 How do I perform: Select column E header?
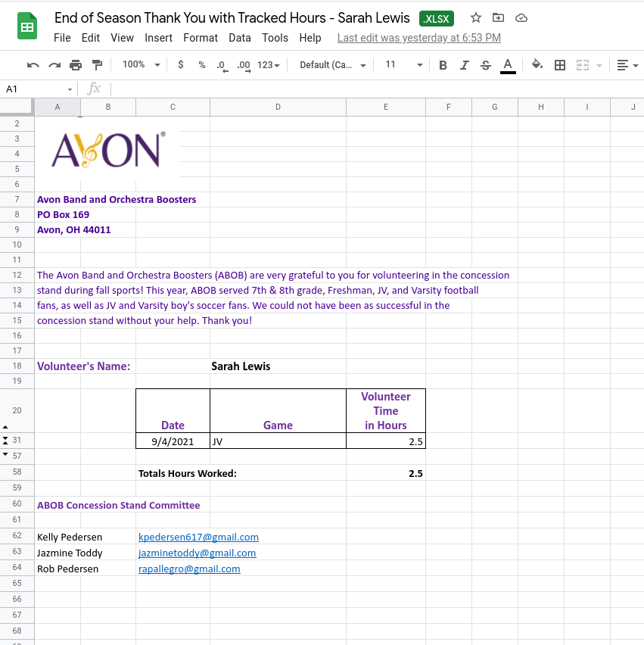pyautogui.click(x=386, y=107)
